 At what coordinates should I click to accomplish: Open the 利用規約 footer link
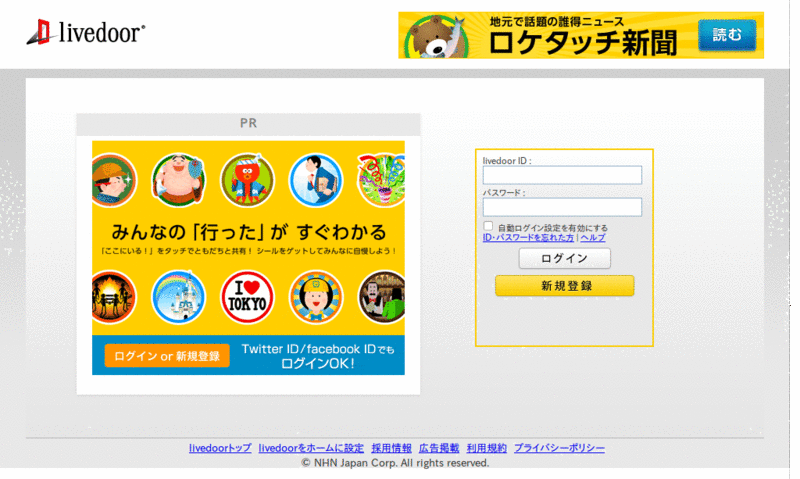487,448
